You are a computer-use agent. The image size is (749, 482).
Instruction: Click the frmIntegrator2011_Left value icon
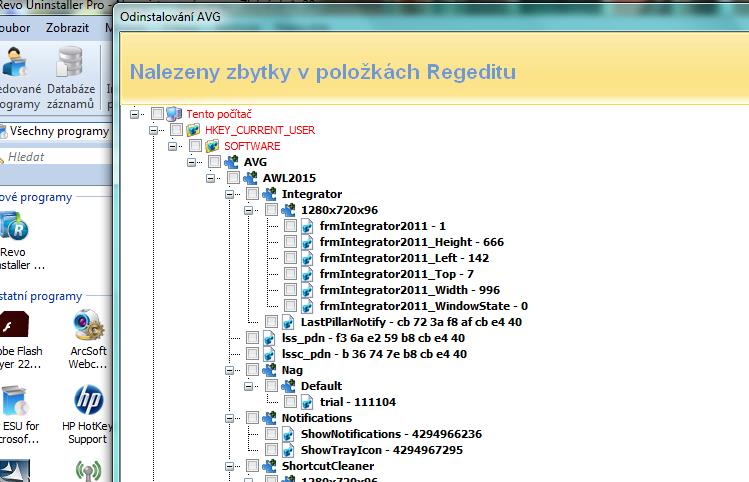307,258
